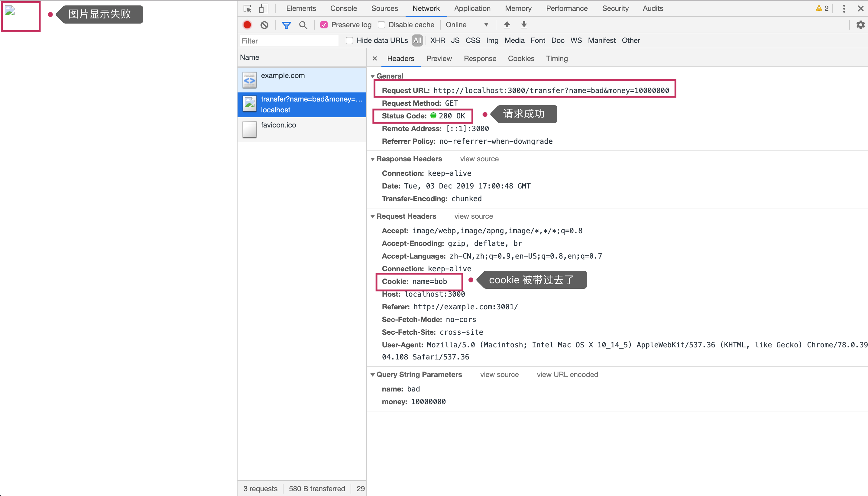Click the export HAR download arrow
868x496 pixels.
coord(524,25)
